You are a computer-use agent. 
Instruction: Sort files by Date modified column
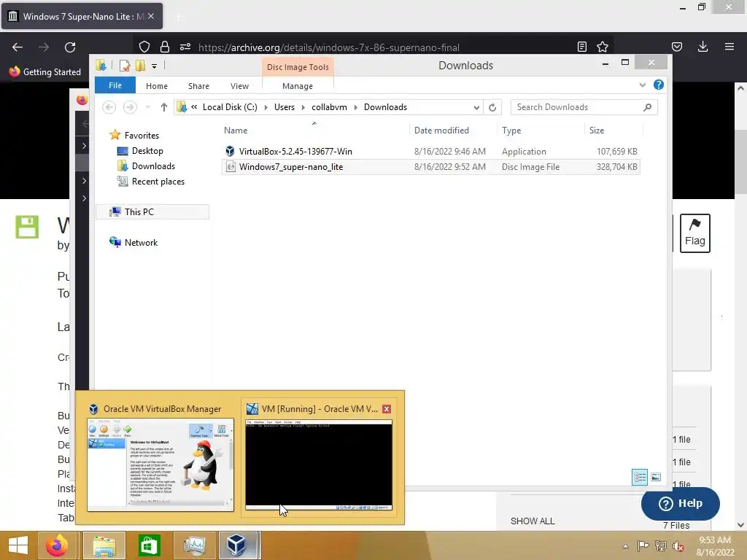pyautogui.click(x=452, y=131)
